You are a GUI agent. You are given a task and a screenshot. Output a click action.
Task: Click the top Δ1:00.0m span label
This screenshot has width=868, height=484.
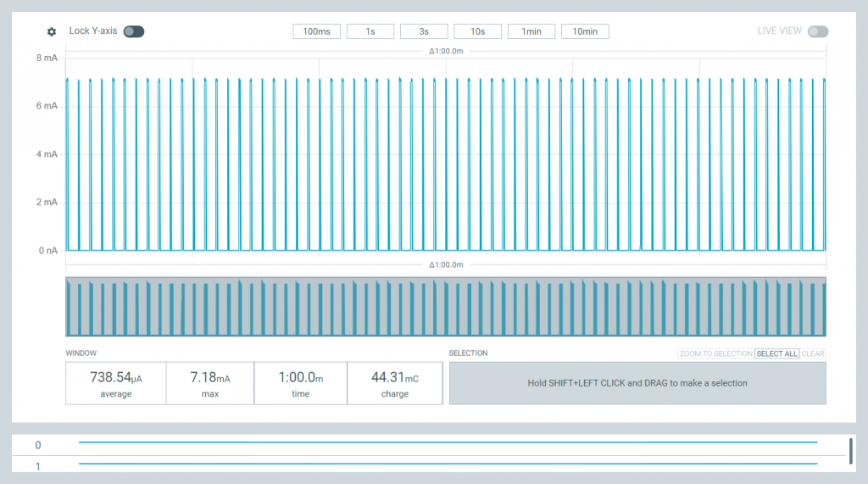pyautogui.click(x=446, y=51)
